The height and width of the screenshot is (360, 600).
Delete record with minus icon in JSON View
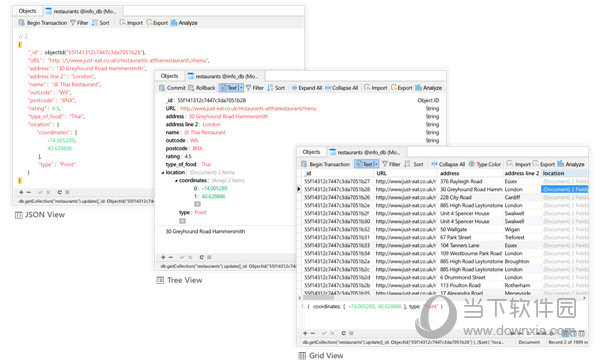pos(29,192)
